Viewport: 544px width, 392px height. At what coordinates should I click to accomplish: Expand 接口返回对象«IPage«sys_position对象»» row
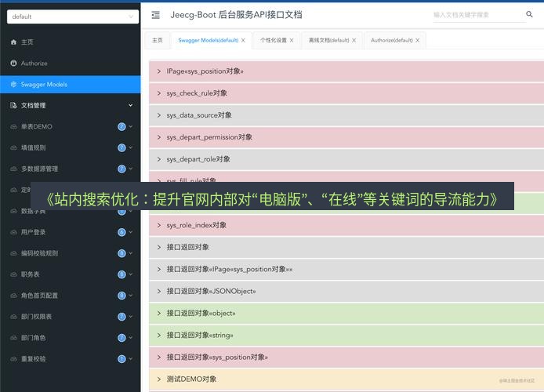point(346,269)
